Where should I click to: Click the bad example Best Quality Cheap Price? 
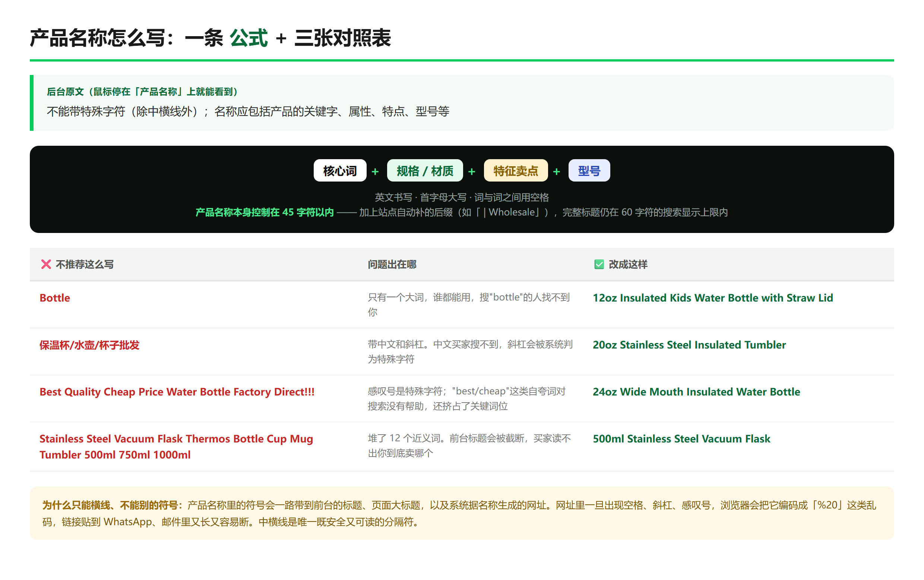(x=177, y=392)
